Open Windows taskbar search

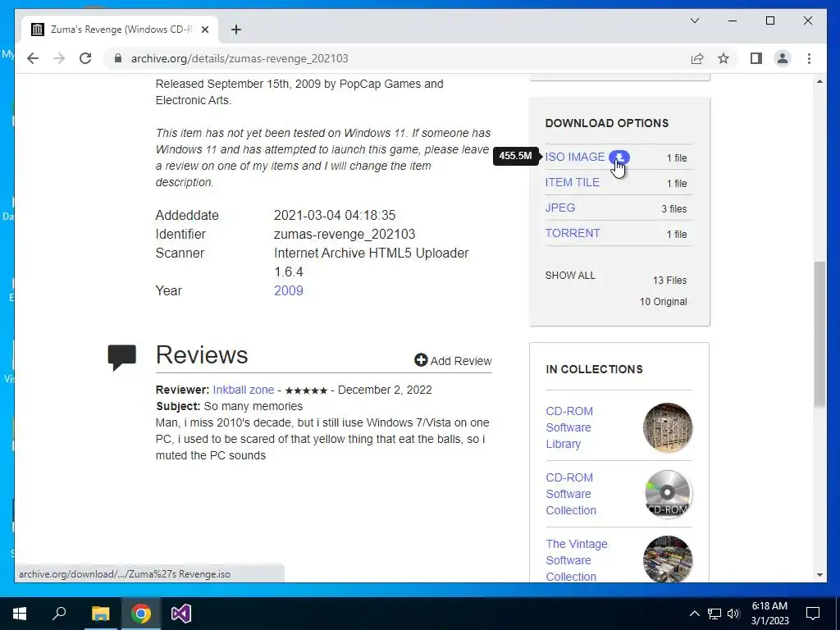59,614
